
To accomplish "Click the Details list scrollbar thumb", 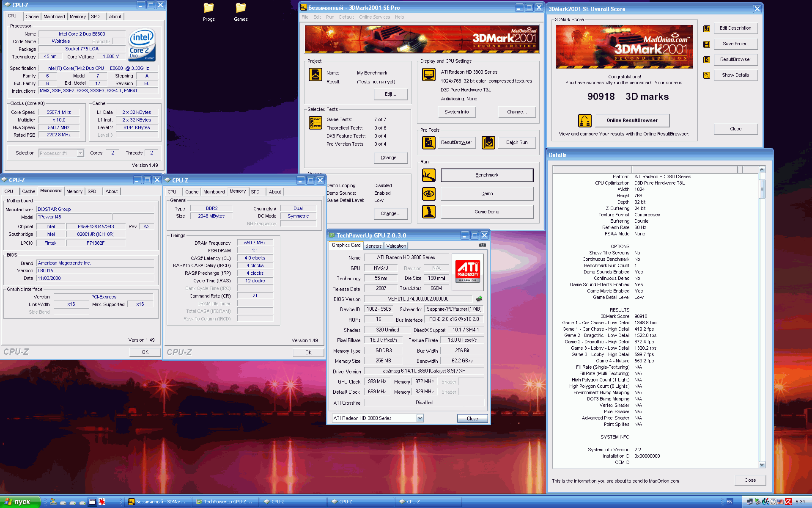I will click(762, 189).
